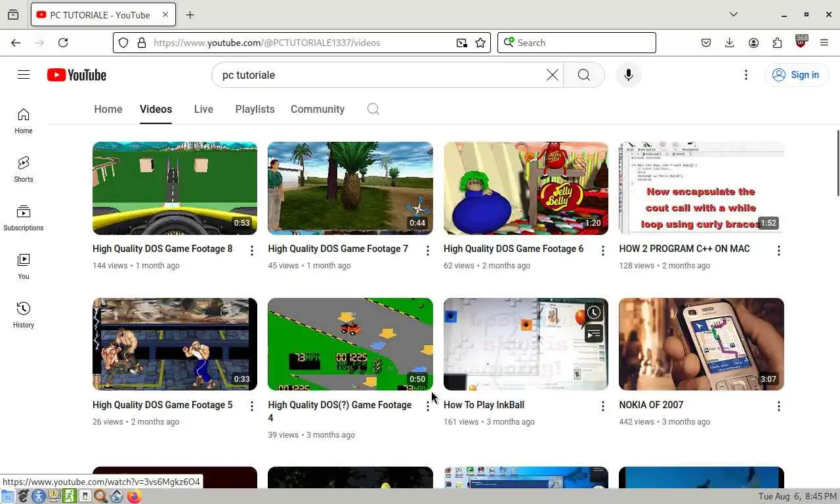Open the YouTube guide hamburger menu

[24, 75]
